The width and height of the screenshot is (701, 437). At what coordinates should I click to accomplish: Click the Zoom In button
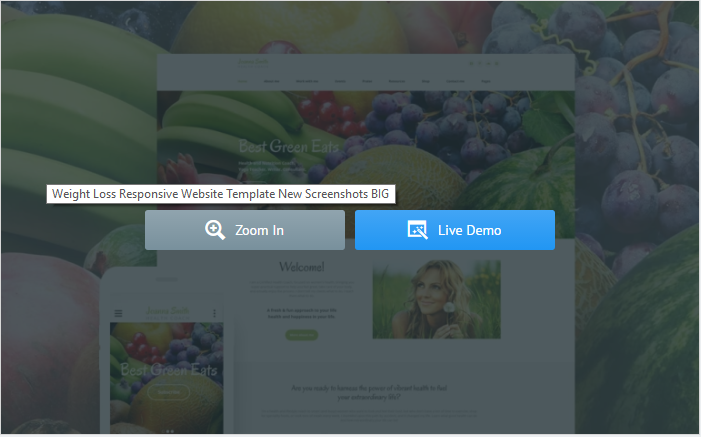(x=245, y=230)
